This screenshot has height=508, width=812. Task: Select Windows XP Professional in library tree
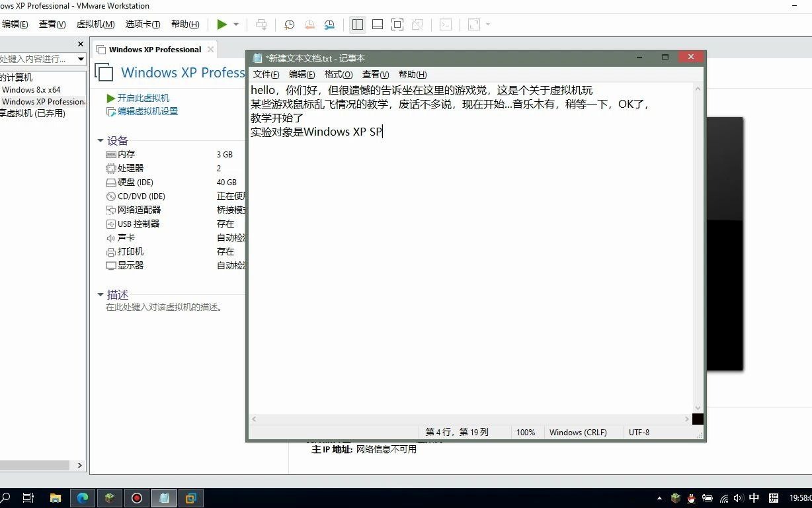(x=43, y=101)
